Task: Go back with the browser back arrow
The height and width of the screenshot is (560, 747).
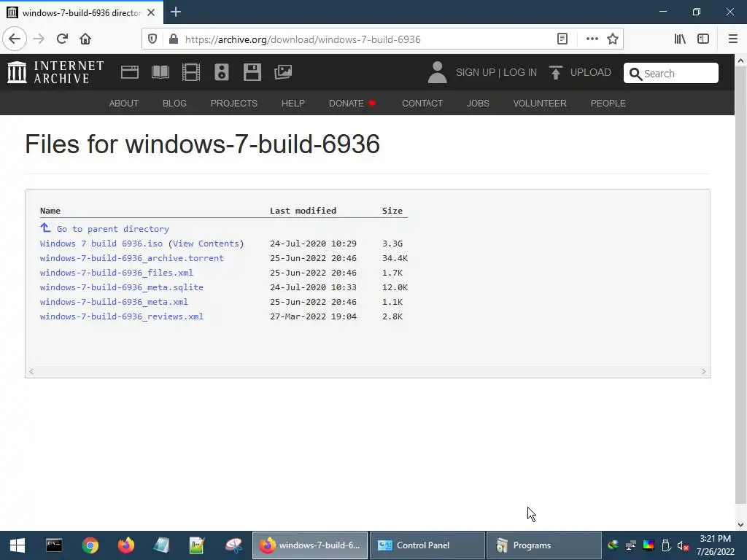Action: pos(15,39)
